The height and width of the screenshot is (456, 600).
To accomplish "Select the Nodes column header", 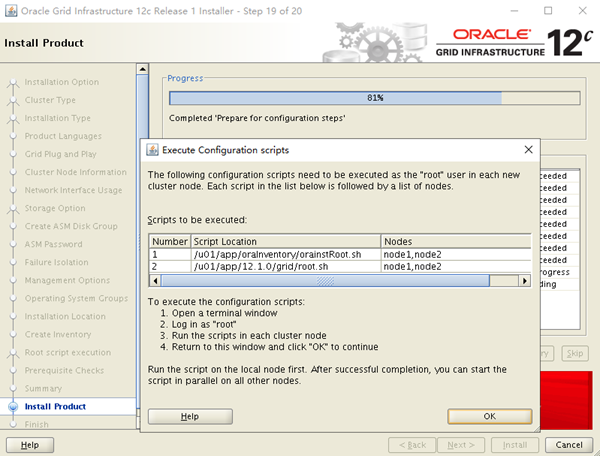I will 456,241.
